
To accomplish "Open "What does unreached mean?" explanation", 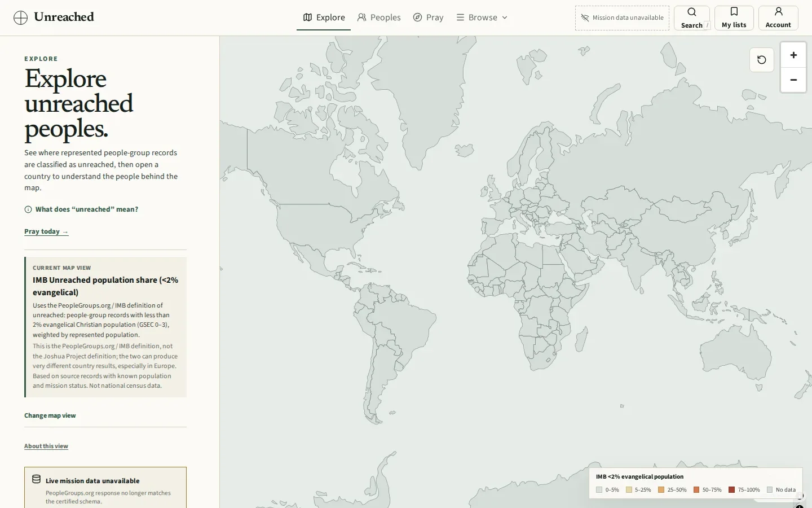I will 81,209.
